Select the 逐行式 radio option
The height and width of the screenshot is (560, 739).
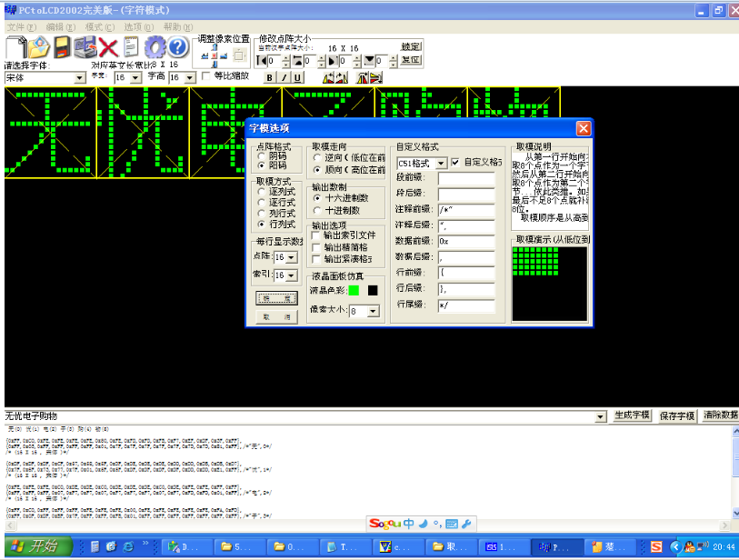262,203
